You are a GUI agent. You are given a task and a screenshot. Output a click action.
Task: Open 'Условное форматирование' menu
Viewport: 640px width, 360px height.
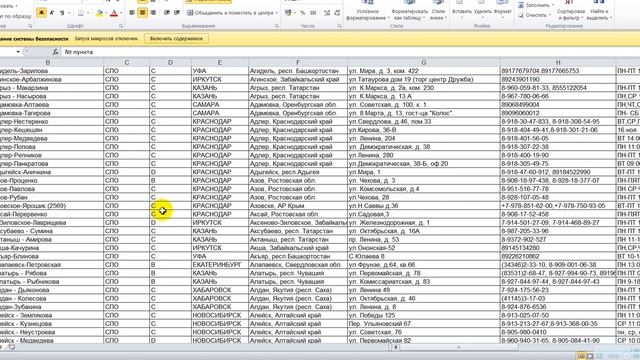coord(367,11)
